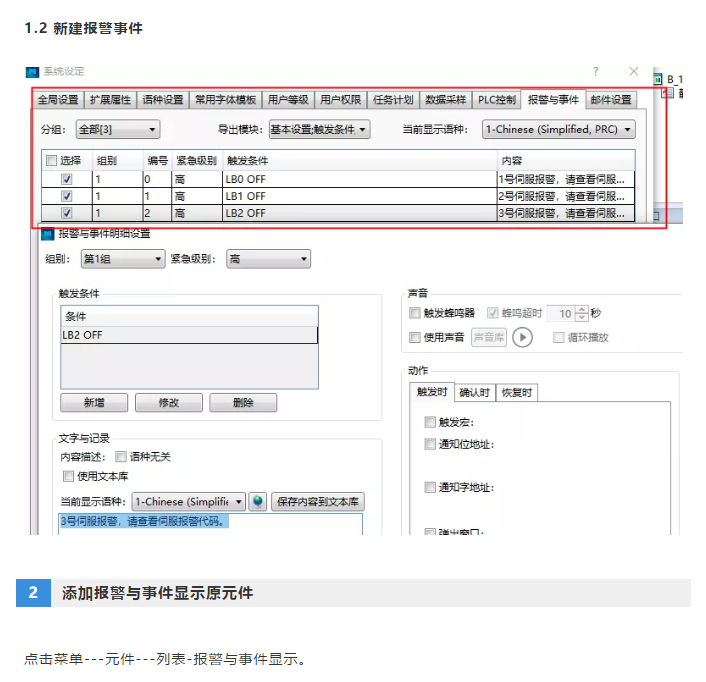This screenshot has width=706, height=682.
Task: Click the 新增 button
Action: [93, 402]
